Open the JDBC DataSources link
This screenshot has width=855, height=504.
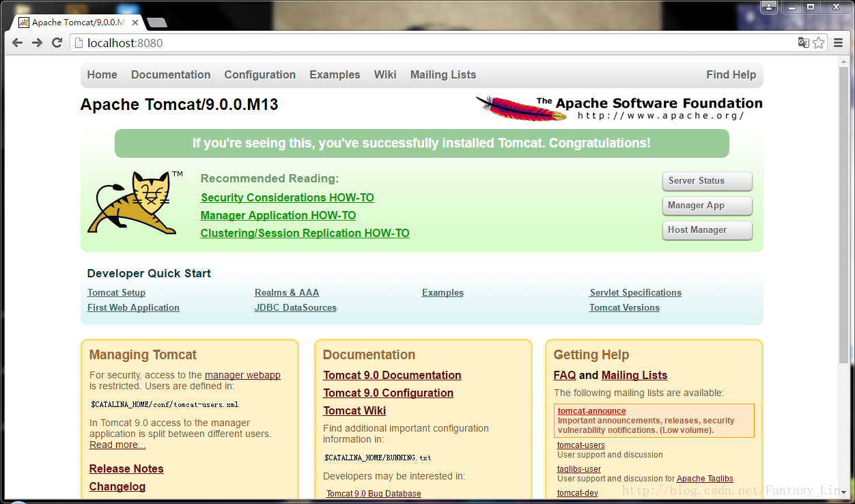296,307
